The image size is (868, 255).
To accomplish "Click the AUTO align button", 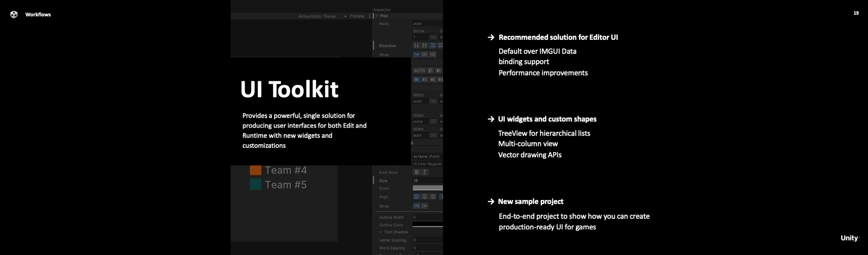I will 419,70.
